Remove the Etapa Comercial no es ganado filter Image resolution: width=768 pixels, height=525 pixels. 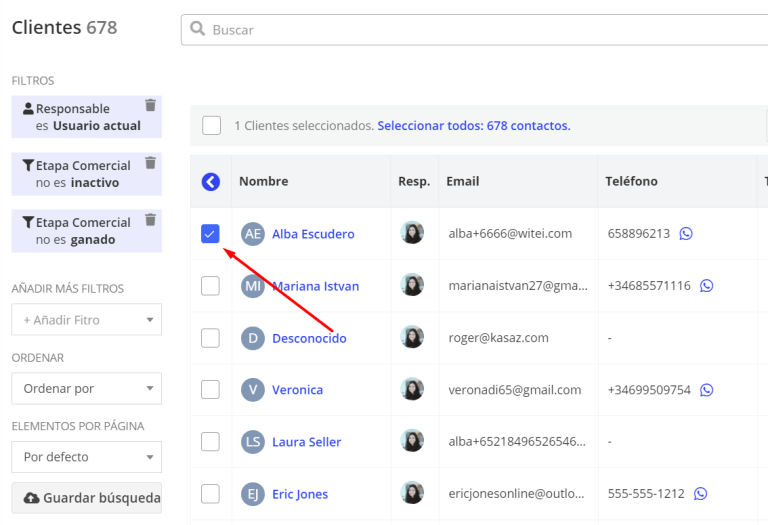point(150,219)
